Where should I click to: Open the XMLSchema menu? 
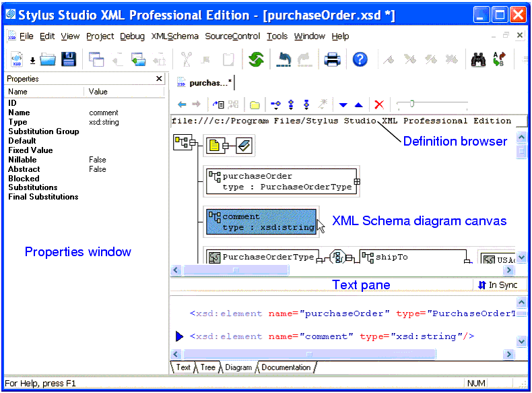(x=174, y=36)
